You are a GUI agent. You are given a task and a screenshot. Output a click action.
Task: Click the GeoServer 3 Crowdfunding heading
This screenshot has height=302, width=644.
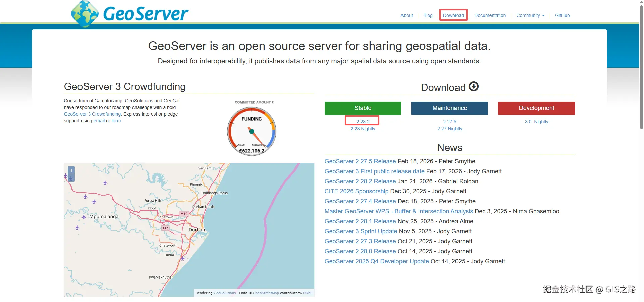[x=125, y=87]
